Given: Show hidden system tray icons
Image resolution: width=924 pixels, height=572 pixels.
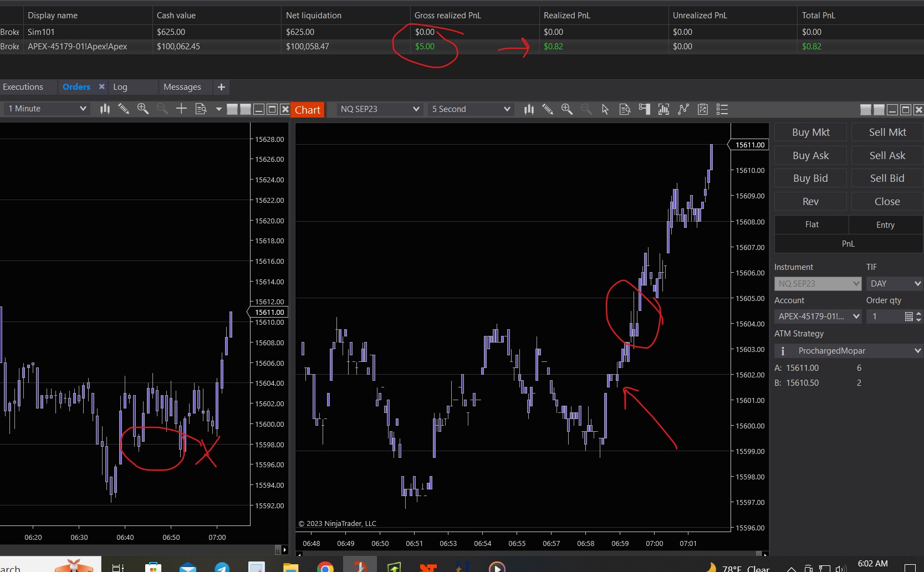Looking at the screenshot, I should click(x=792, y=569).
